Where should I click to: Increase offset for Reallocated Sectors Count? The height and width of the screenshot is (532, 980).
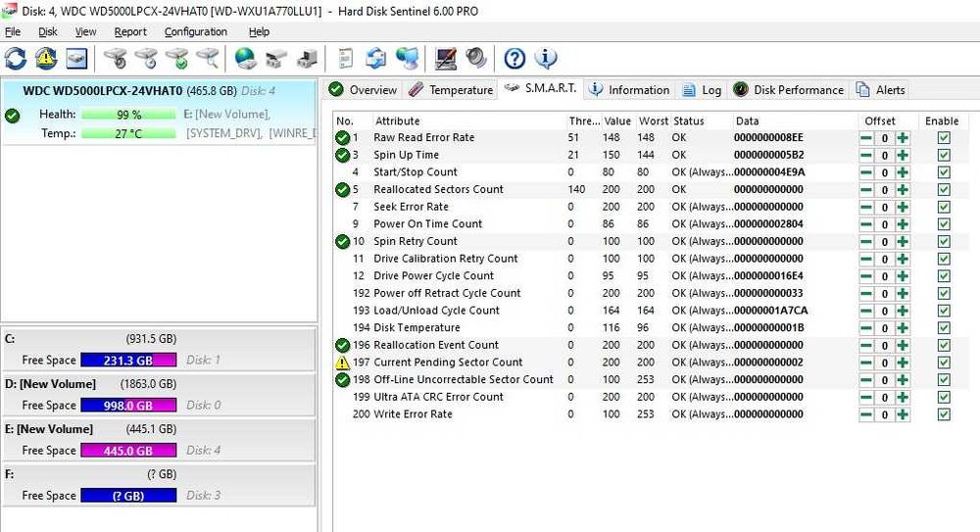tap(902, 190)
